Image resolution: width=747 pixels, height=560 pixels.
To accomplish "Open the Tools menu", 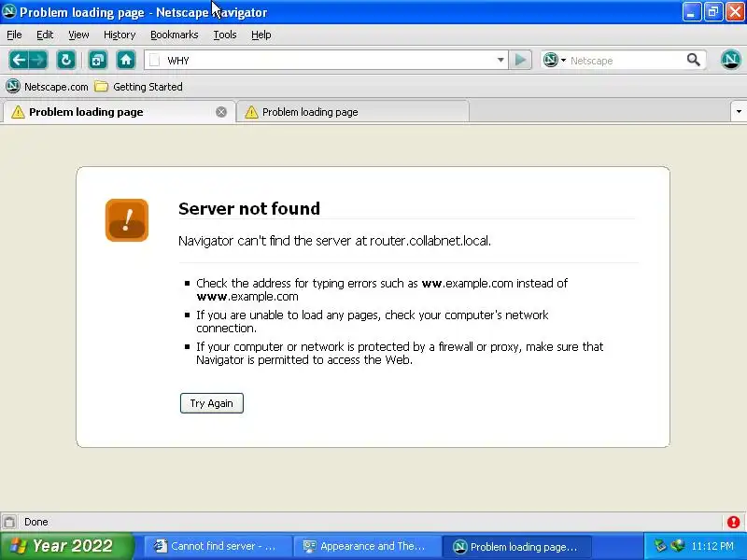I will coord(225,35).
